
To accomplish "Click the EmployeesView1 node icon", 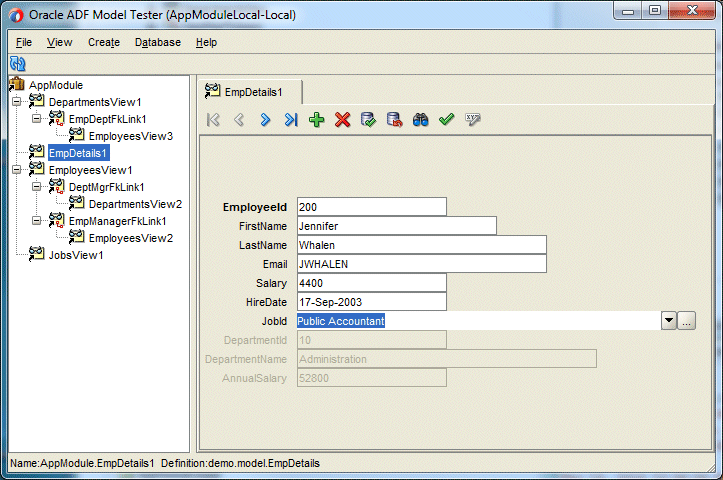I will pos(36,169).
